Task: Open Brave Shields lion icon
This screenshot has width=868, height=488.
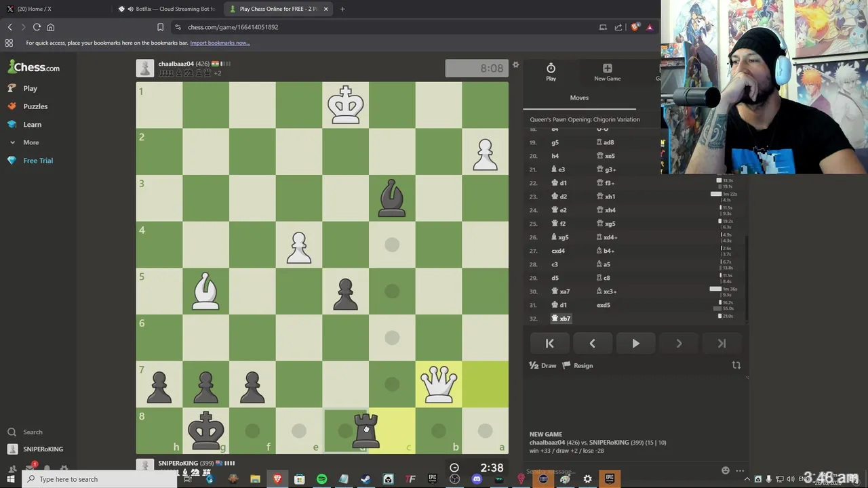Action: (635, 27)
